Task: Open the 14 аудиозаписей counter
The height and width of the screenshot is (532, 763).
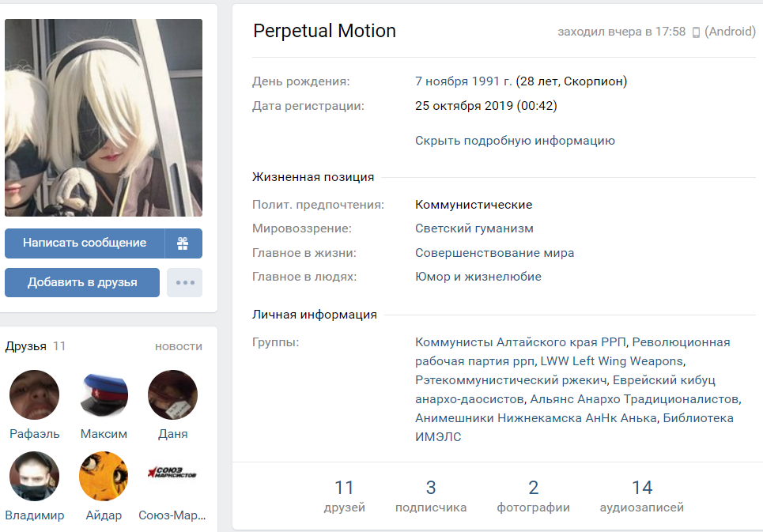Action: coord(642,496)
